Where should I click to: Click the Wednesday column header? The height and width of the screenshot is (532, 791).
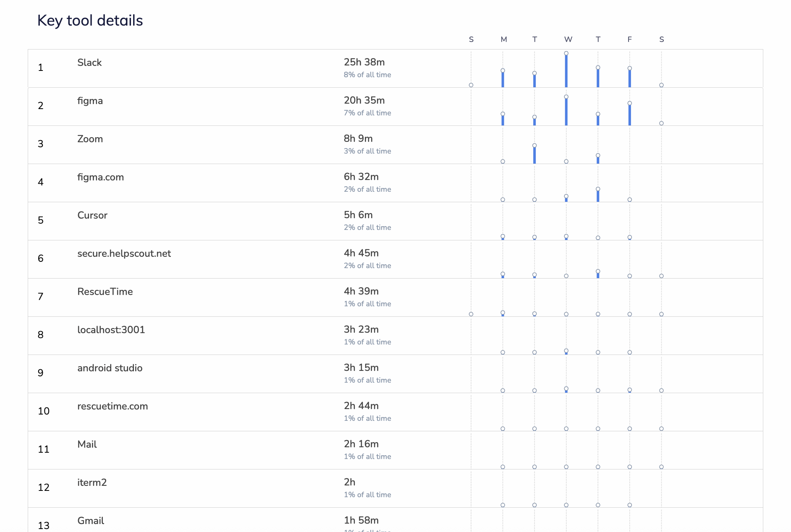pos(568,39)
